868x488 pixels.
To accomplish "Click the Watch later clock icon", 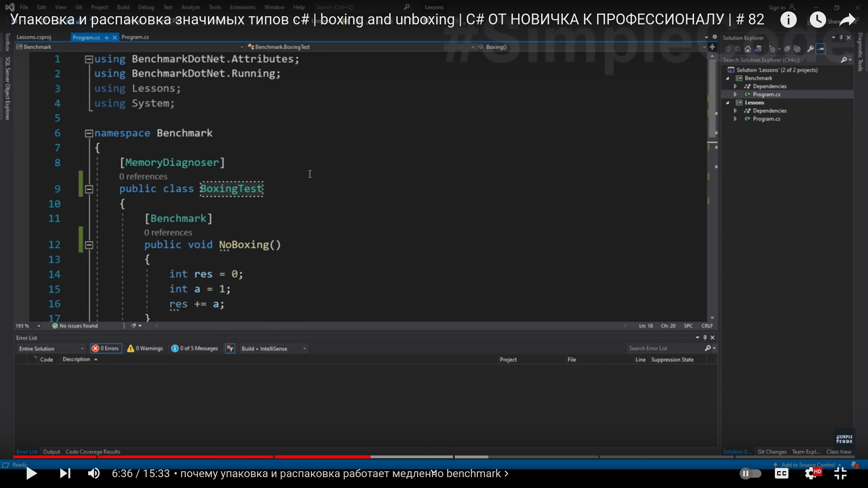I will coord(817,19).
